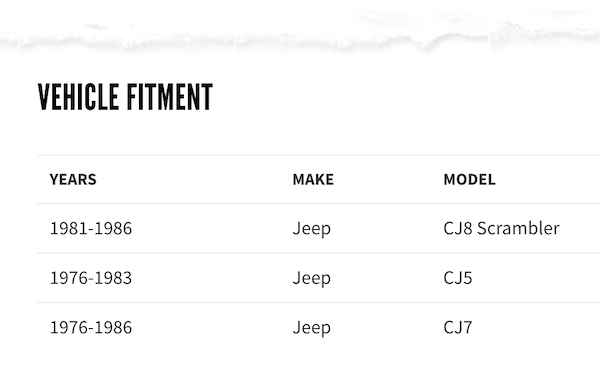Click the Vehicle Fitment heading
This screenshot has height=383, width=600.
(x=125, y=97)
